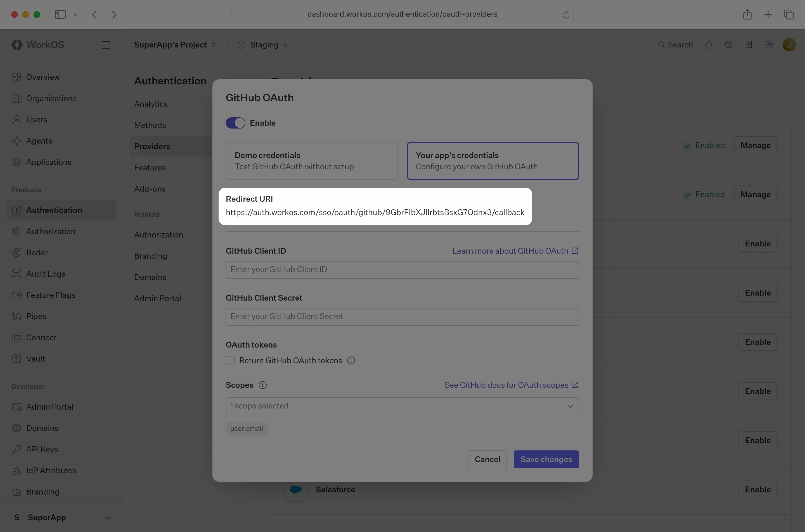Screen dimensions: 805x532
Task: Click the GitHub Client Secret field
Action: point(402,317)
